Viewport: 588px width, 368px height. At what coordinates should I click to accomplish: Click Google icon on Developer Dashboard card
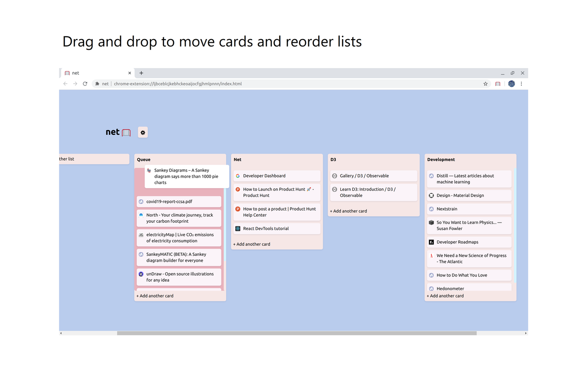coord(237,176)
